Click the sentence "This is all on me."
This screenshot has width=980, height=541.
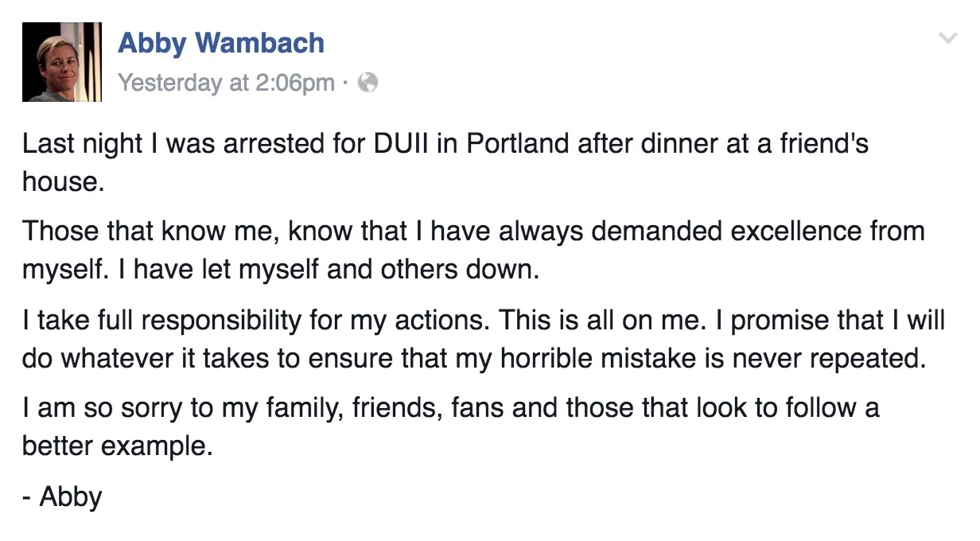(x=612, y=320)
